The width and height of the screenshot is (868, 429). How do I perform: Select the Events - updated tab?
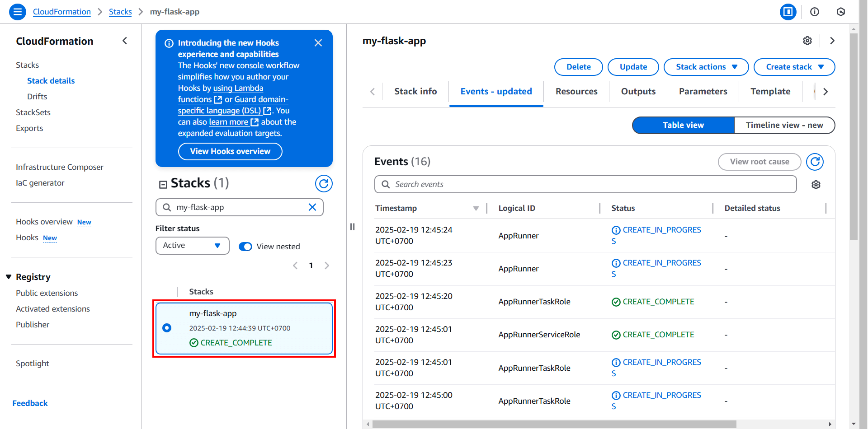496,92
